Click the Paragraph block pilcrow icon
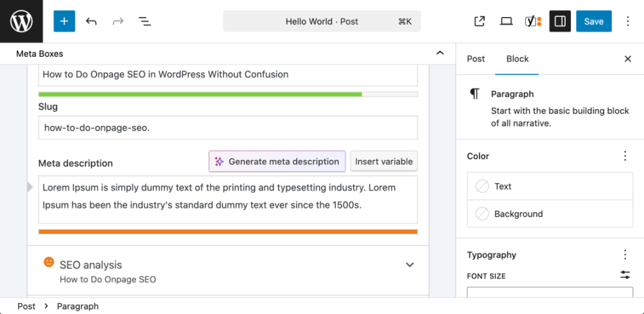The image size is (644, 314). [474, 94]
